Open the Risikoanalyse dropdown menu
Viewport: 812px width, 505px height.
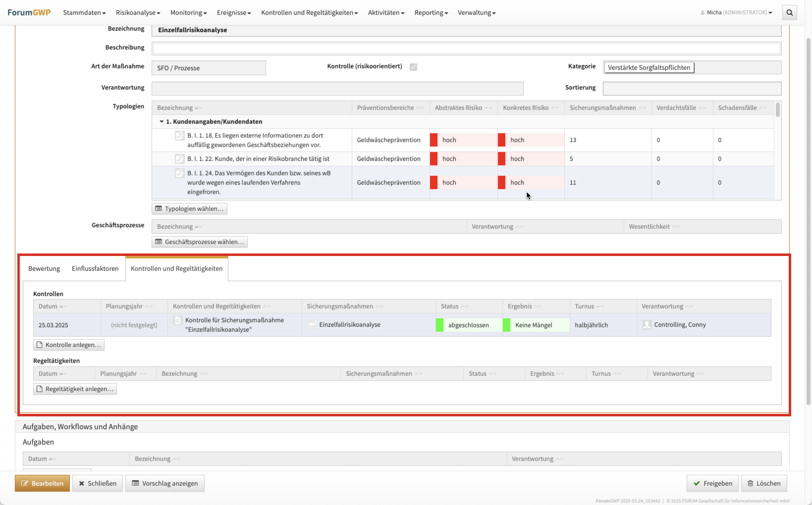[138, 13]
